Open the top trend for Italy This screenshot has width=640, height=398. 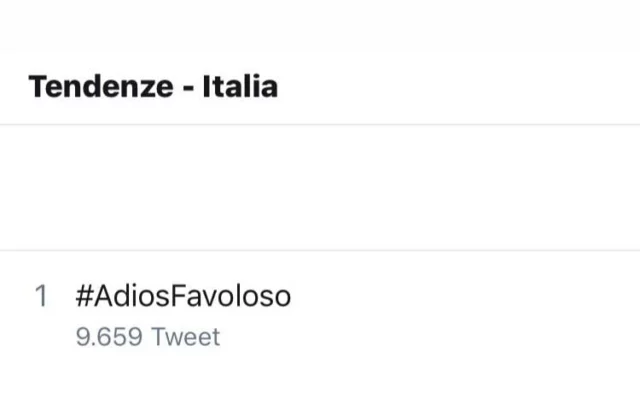(183, 296)
